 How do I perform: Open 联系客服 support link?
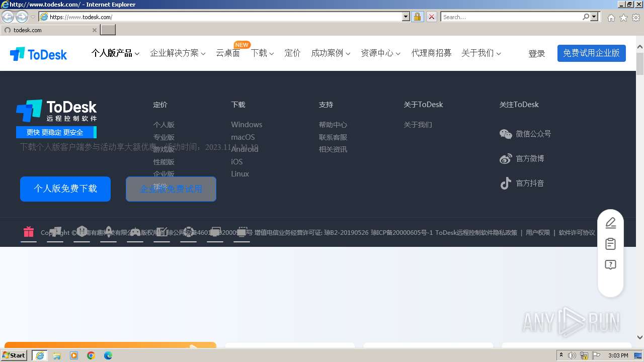point(333,137)
